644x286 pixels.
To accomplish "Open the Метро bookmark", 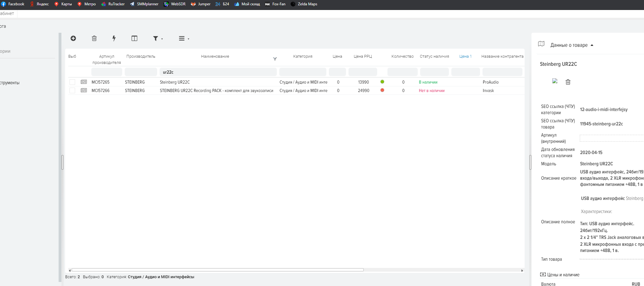I will coord(87,4).
